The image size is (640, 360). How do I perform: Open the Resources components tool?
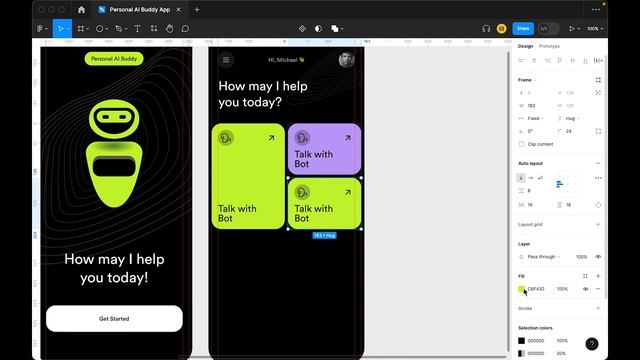click(154, 29)
